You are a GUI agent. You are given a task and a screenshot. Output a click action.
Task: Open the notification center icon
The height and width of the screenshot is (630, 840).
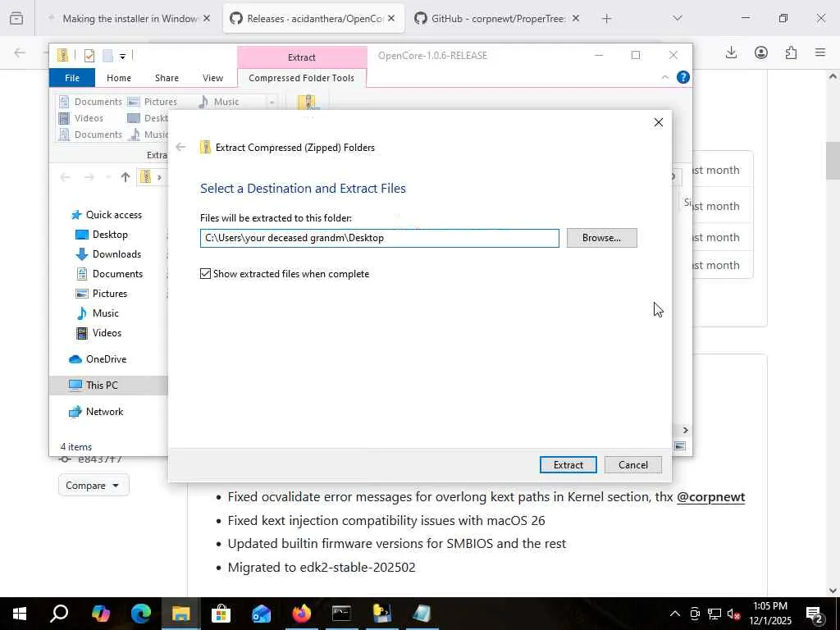(x=814, y=614)
